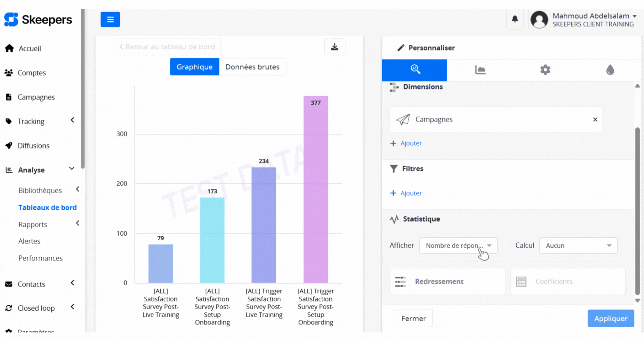Click the Fermer button
This screenshot has height=341, width=644.
point(413,319)
